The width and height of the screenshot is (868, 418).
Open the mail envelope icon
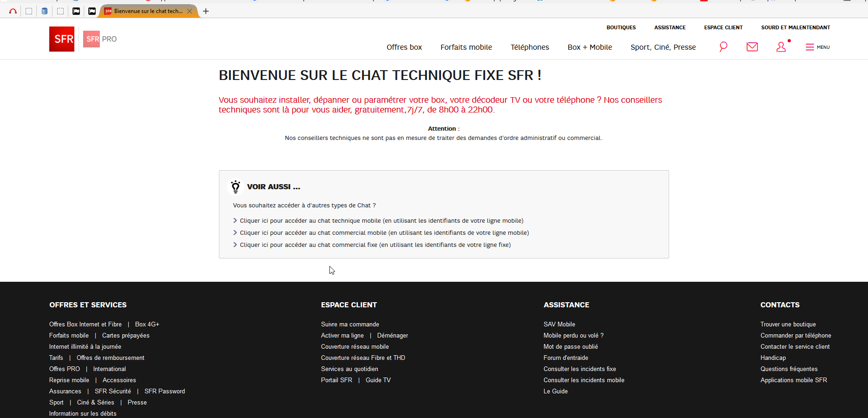coord(752,47)
